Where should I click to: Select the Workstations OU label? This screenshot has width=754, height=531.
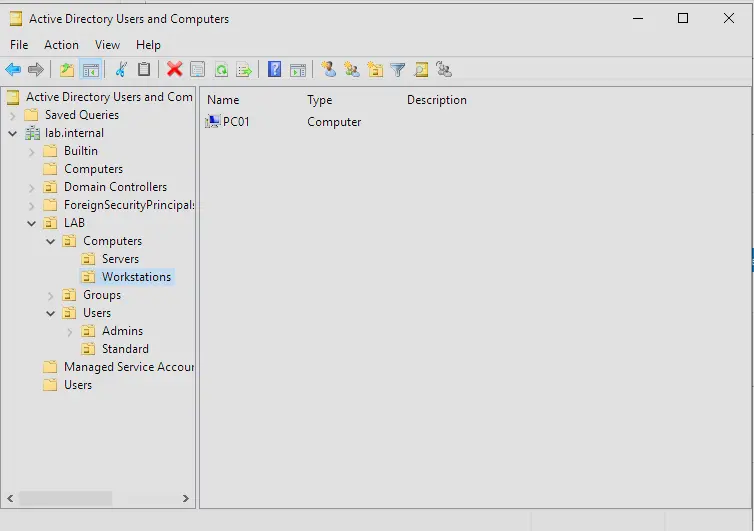pyautogui.click(x=136, y=277)
